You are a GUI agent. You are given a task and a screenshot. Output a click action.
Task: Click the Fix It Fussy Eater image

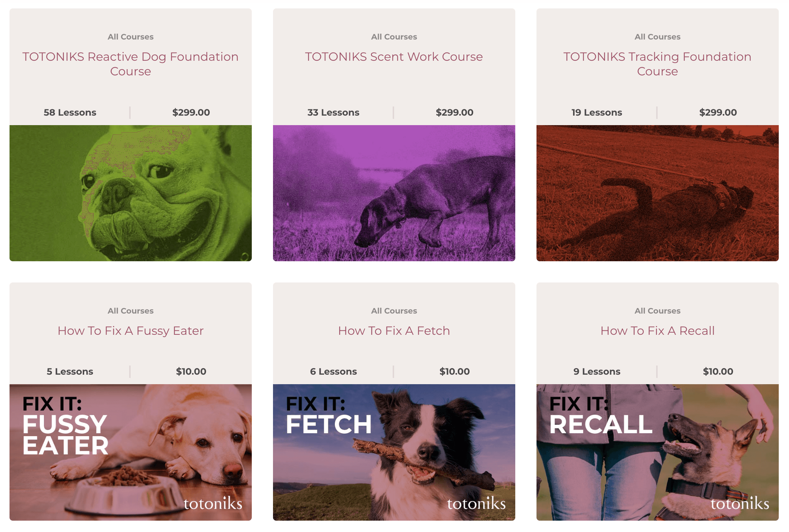[130, 452]
